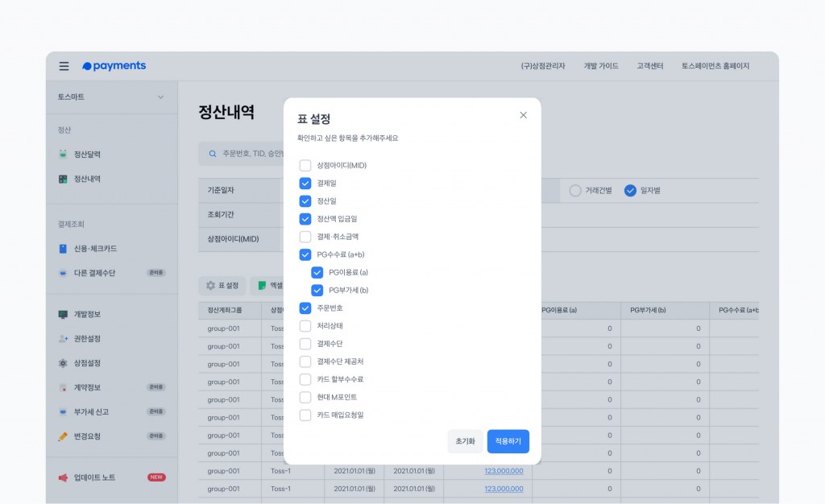Image resolution: width=825 pixels, height=504 pixels.
Task: Click the 정산계좌그룹 column header
Action: [x=225, y=311]
